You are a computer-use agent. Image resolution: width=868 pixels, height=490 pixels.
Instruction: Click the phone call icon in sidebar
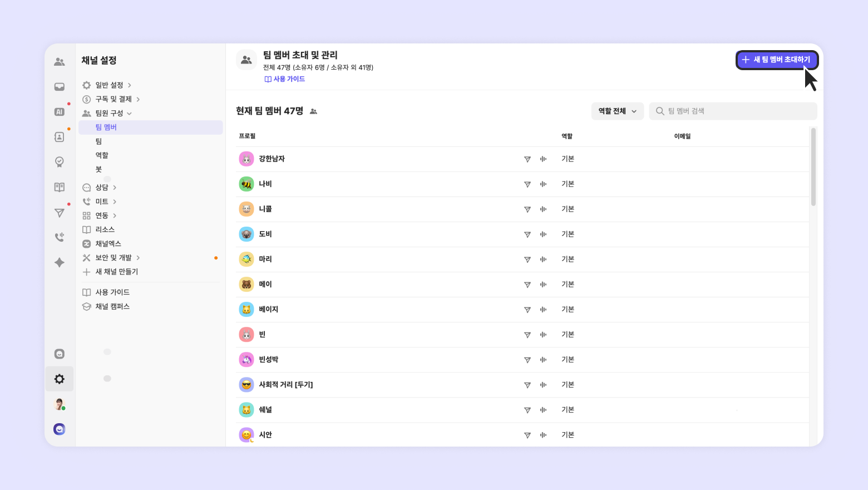point(60,238)
